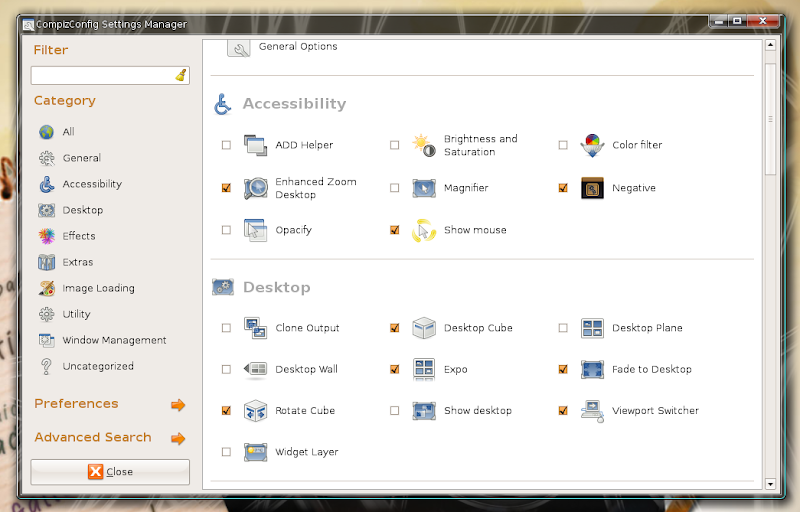Check the Widget Layer checkbox

coord(226,452)
